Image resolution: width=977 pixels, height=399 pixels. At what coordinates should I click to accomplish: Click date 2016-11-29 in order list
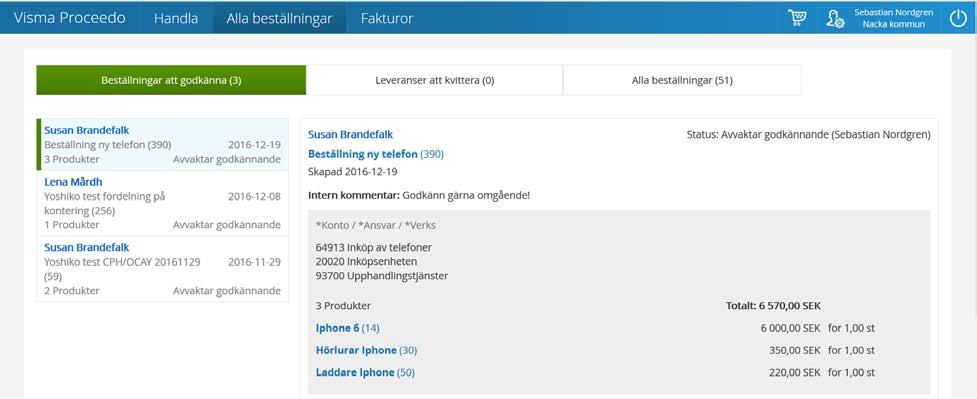coord(254,262)
